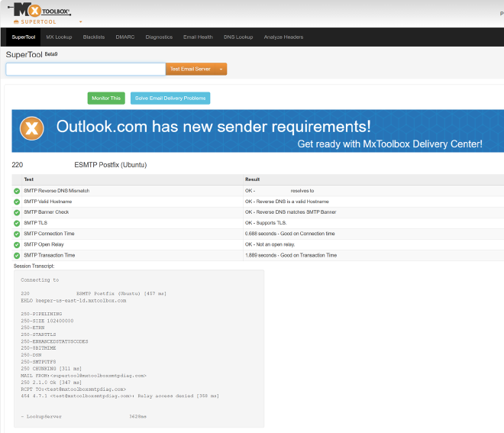Click the green Monitor This button
This screenshot has width=504, height=433.
point(106,98)
